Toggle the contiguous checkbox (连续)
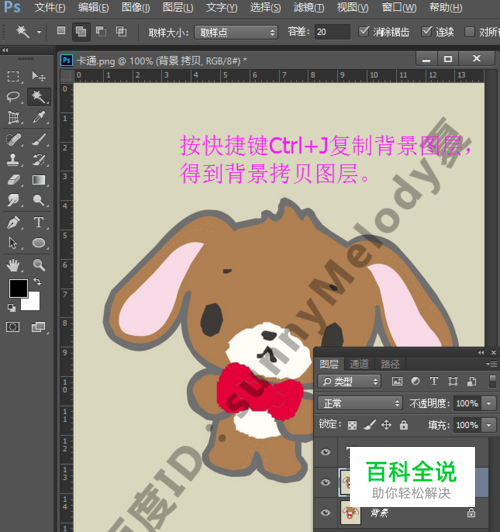The image size is (500, 532). click(426, 32)
